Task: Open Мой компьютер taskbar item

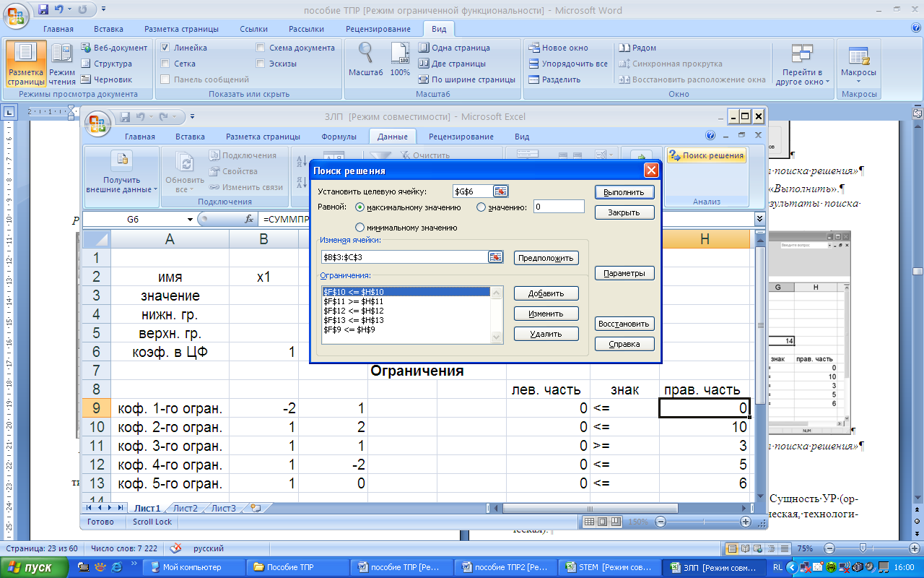Action: point(192,567)
